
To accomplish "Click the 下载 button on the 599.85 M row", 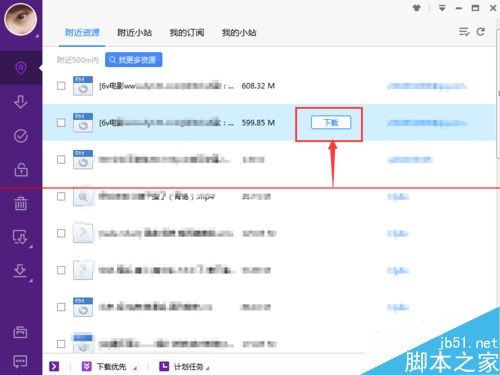I will [331, 122].
